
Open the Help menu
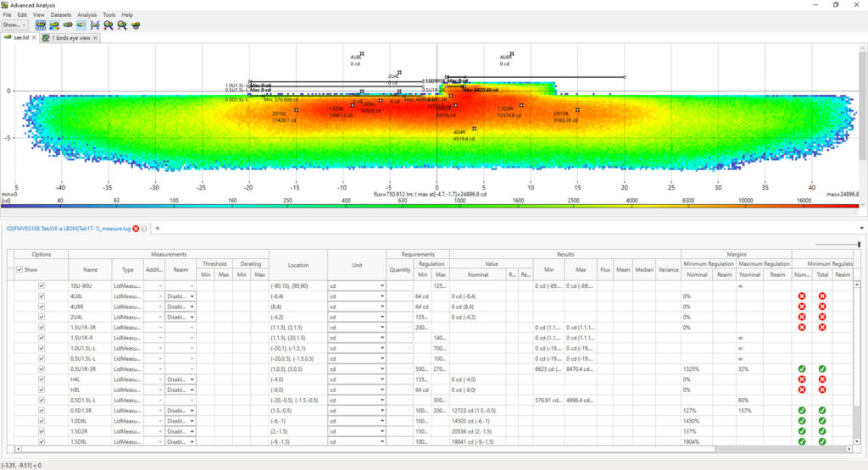click(x=127, y=15)
